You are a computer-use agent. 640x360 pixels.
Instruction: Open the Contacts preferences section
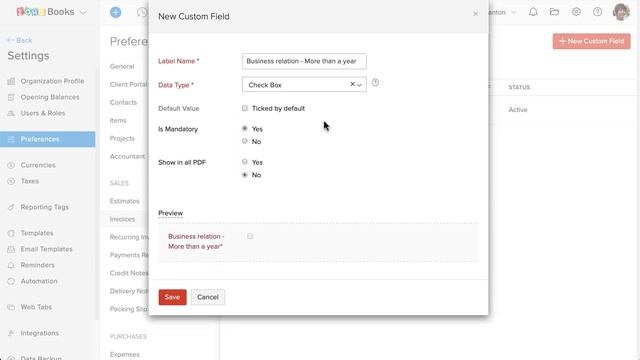point(123,102)
